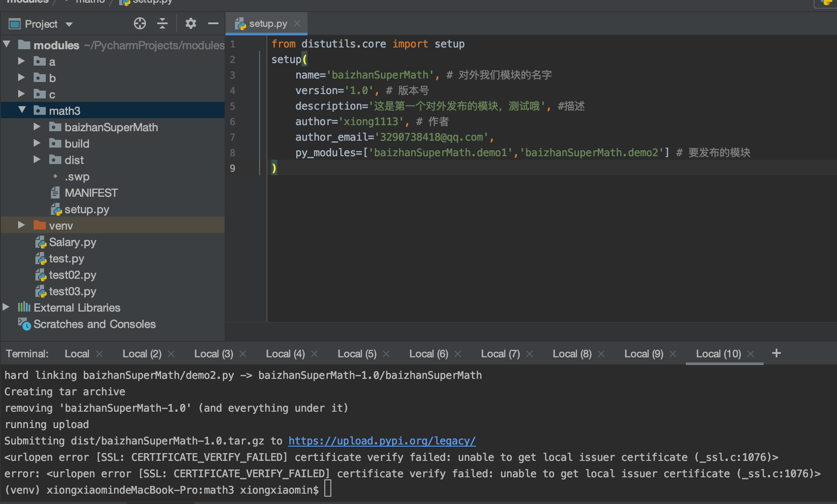The width and height of the screenshot is (837, 504).
Task: Switch to terminal tab Local (8)
Action: [572, 354]
